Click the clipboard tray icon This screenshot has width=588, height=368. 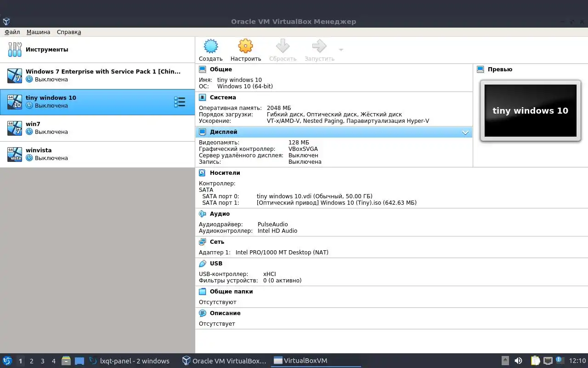click(x=535, y=361)
